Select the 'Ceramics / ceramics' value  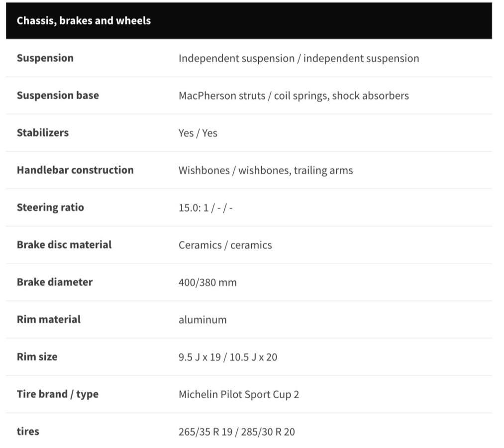(225, 245)
